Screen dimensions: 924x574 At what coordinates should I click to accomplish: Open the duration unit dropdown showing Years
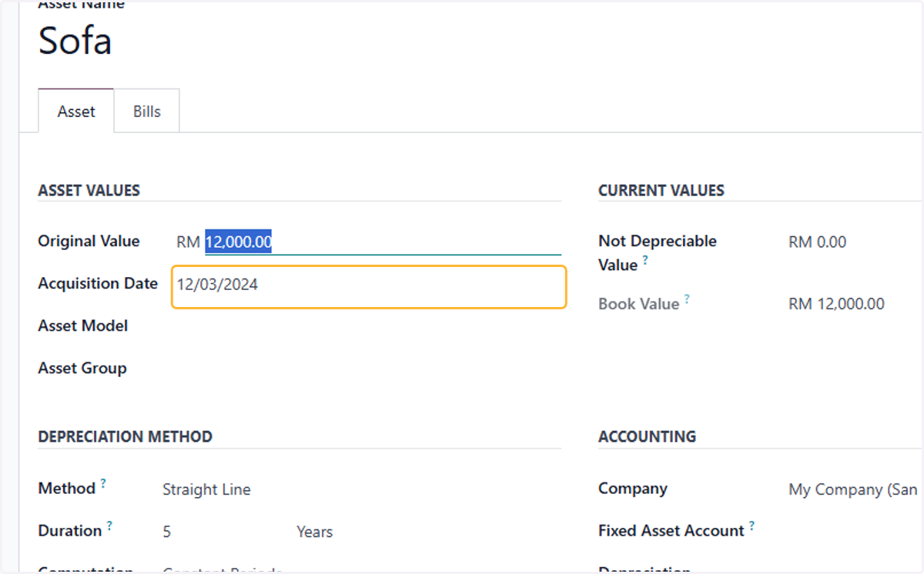315,532
